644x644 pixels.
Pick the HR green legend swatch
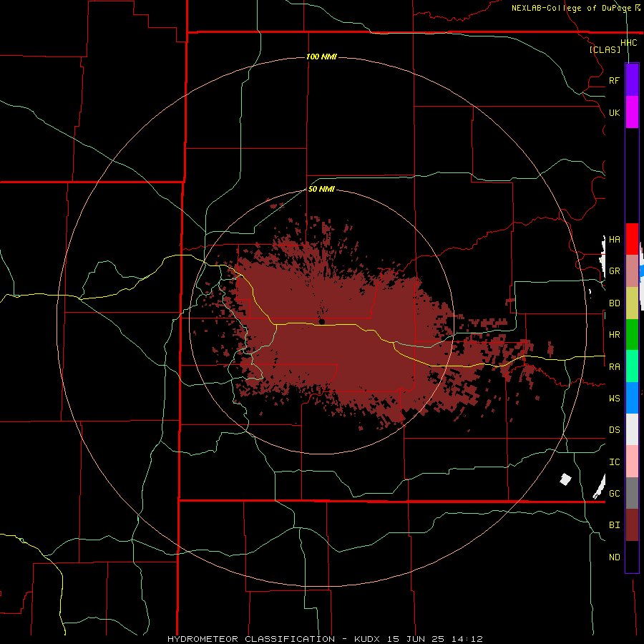[632, 334]
